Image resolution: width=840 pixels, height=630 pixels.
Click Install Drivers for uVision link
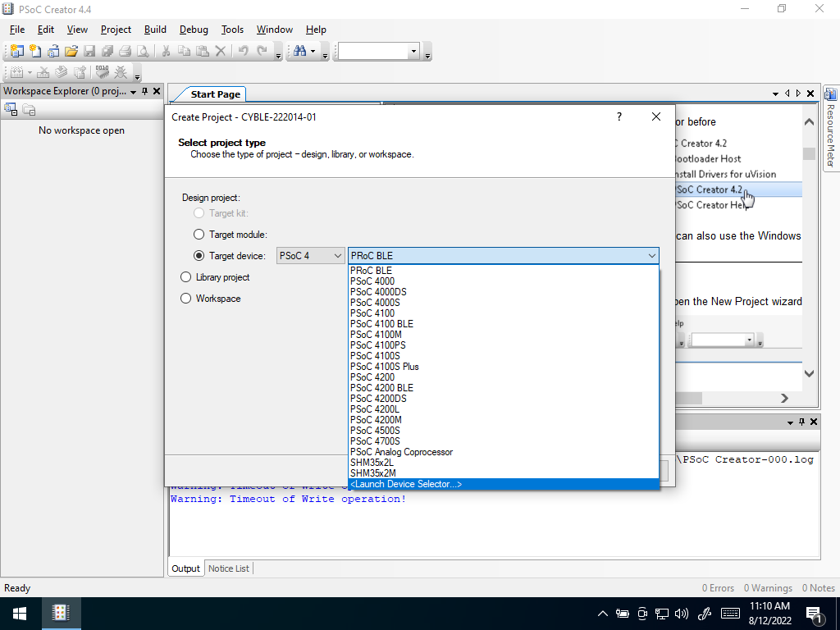pyautogui.click(x=726, y=174)
